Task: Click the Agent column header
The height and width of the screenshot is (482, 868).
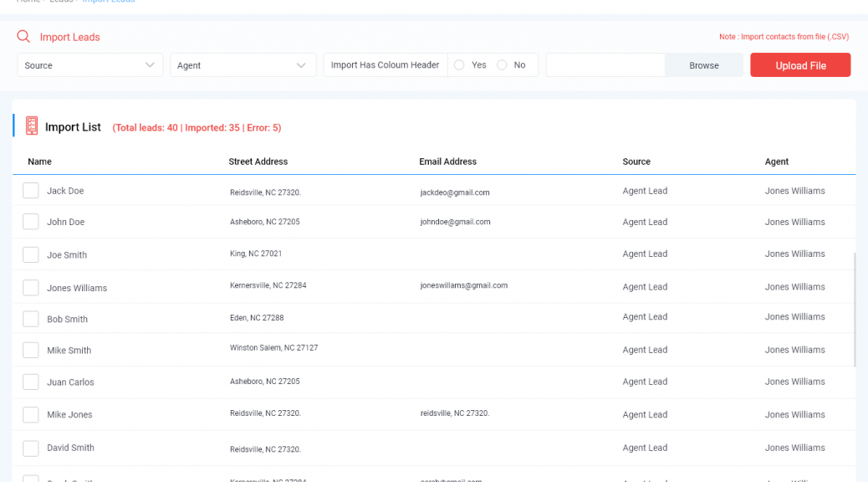Action: [777, 162]
